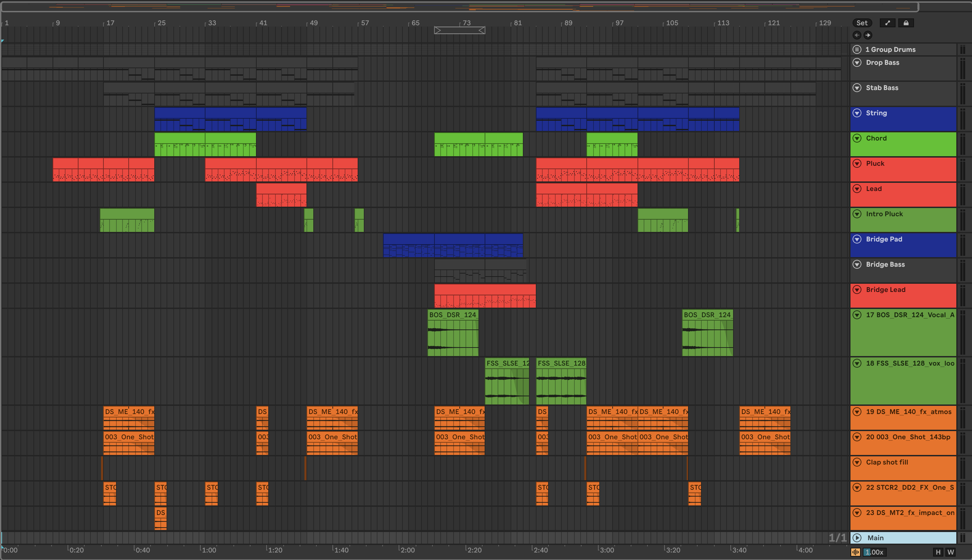
Task: Click the loop brace start marker
Action: pos(438,30)
